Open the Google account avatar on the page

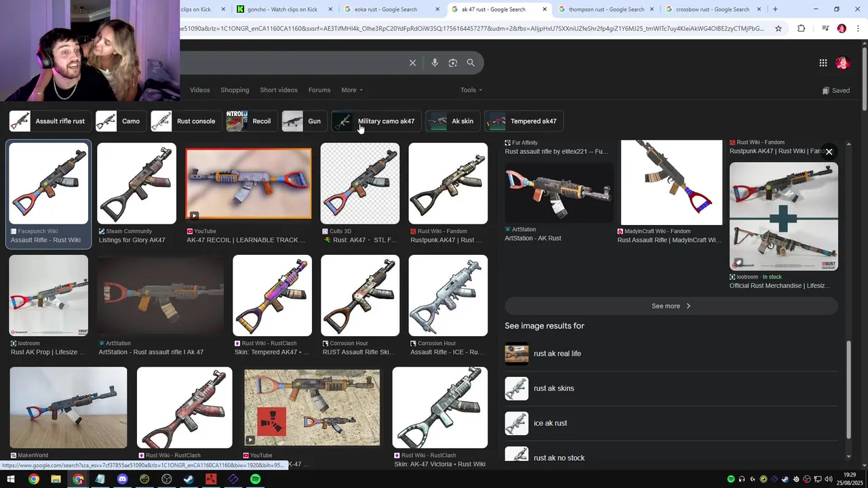[842, 63]
